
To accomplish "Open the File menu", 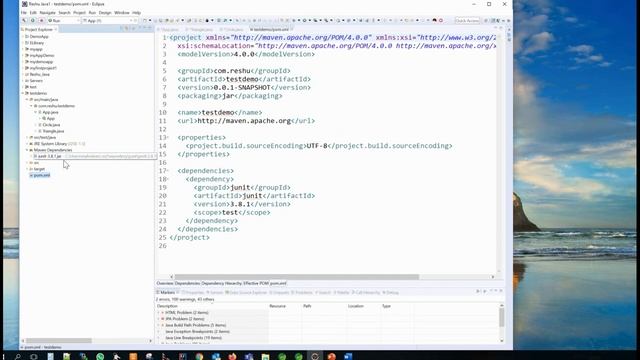I will click(24, 13).
